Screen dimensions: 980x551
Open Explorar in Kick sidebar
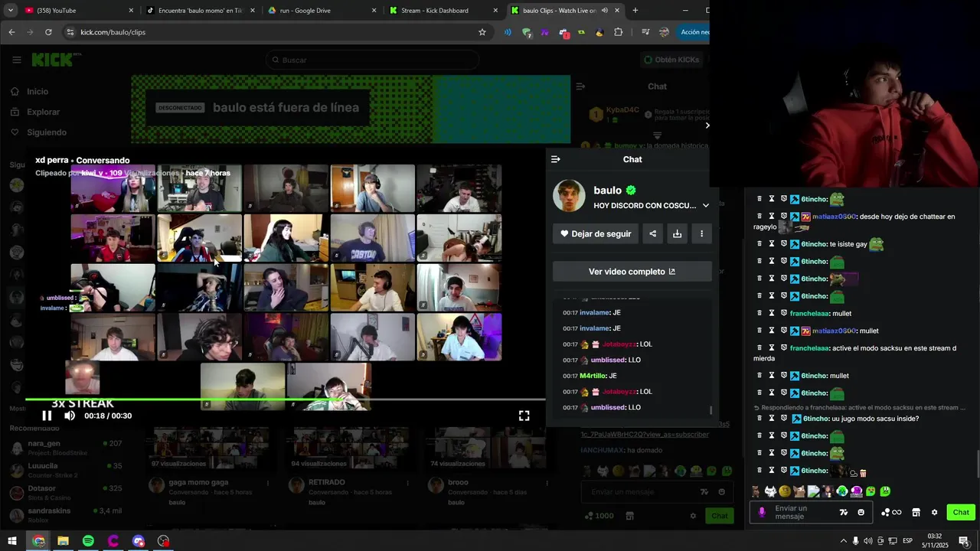coord(34,112)
